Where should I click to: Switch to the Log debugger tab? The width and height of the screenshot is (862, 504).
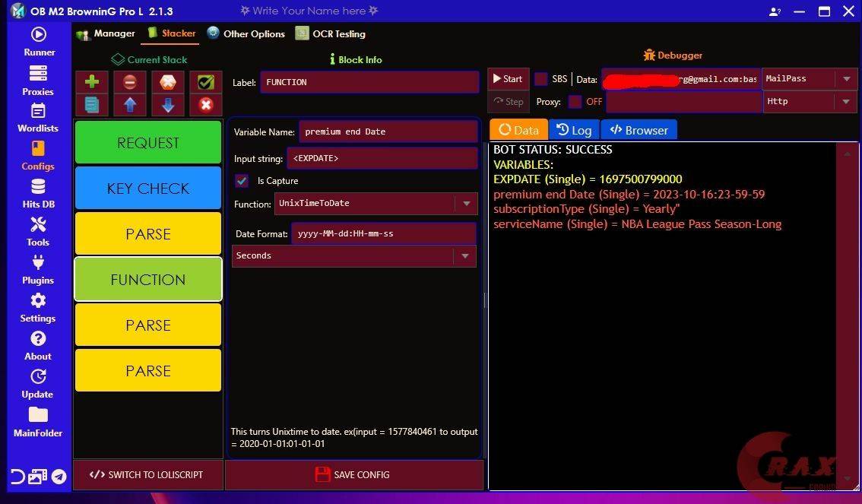[x=574, y=130]
